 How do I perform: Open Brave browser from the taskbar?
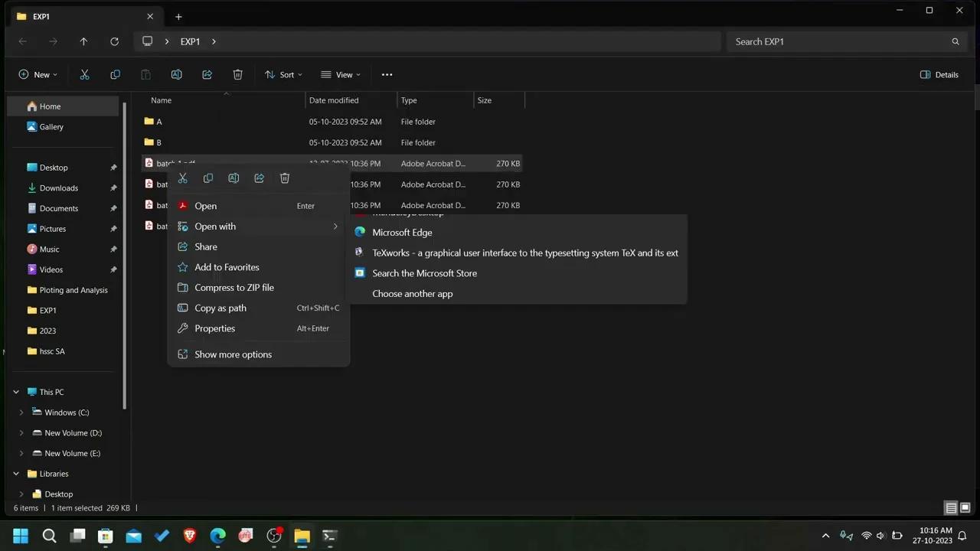(x=190, y=536)
